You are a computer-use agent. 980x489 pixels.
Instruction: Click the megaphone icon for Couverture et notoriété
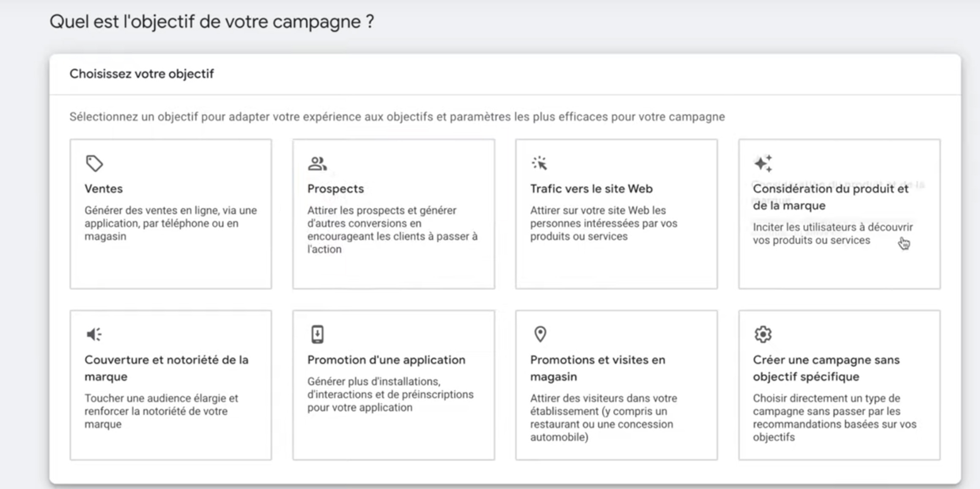point(94,334)
